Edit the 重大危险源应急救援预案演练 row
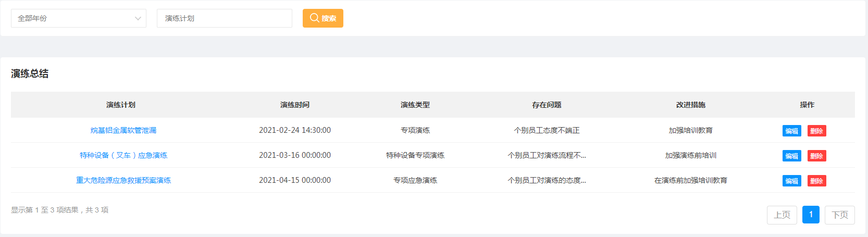 click(x=792, y=181)
